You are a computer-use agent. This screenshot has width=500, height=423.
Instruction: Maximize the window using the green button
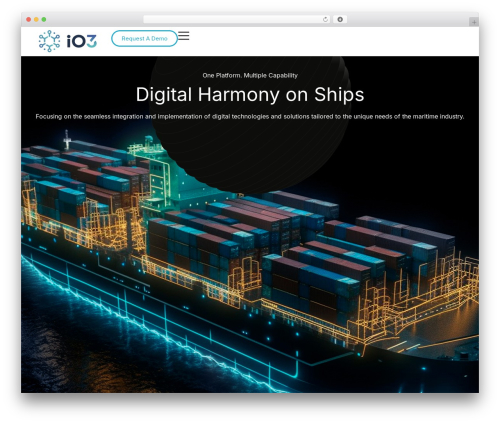[x=44, y=19]
